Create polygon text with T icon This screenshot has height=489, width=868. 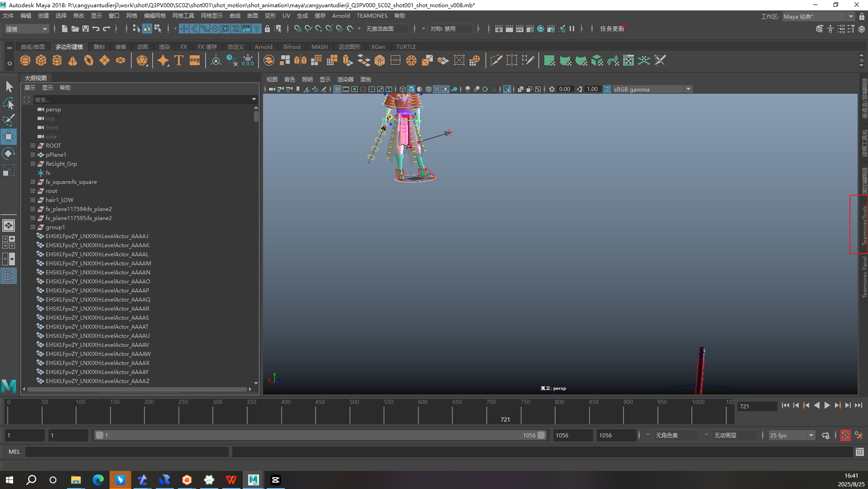(x=179, y=61)
